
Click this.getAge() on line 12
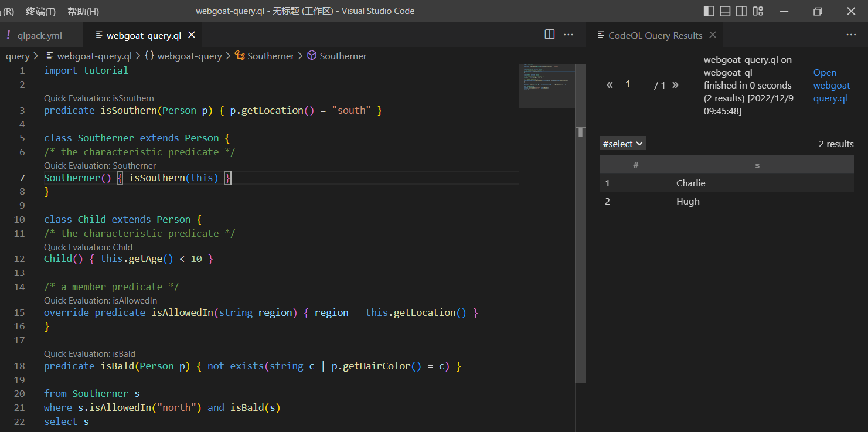137,258
